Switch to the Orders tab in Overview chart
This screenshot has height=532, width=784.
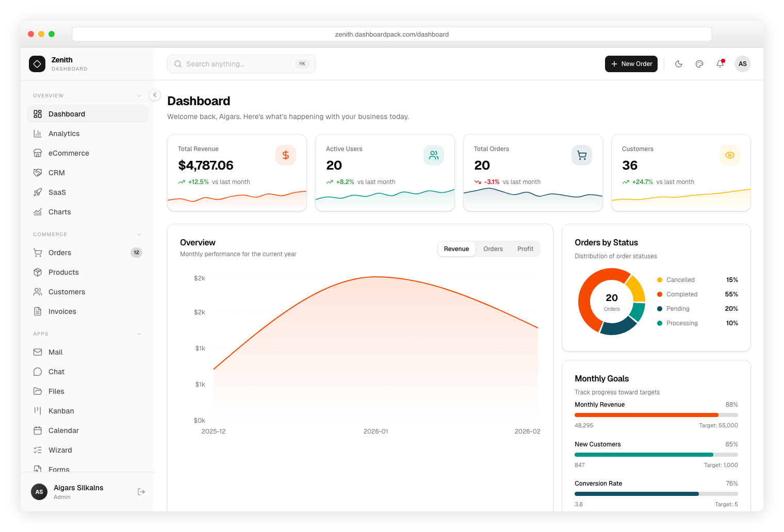click(x=493, y=248)
